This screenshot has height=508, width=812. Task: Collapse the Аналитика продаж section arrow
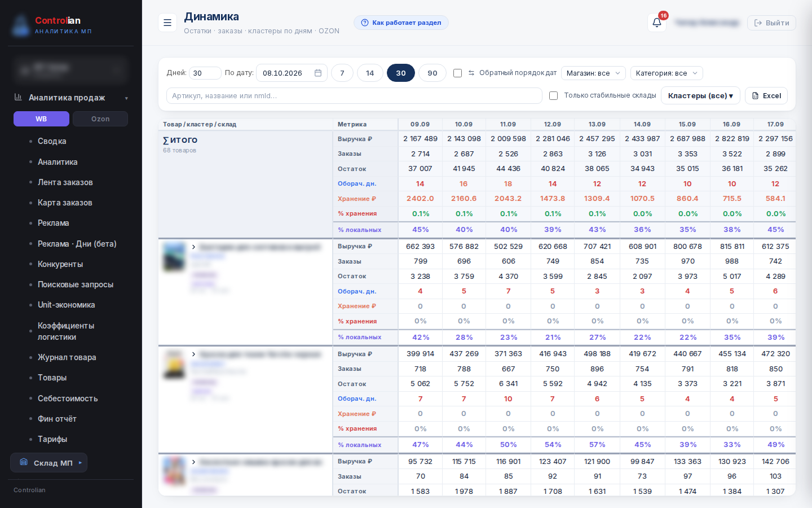pyautogui.click(x=126, y=98)
